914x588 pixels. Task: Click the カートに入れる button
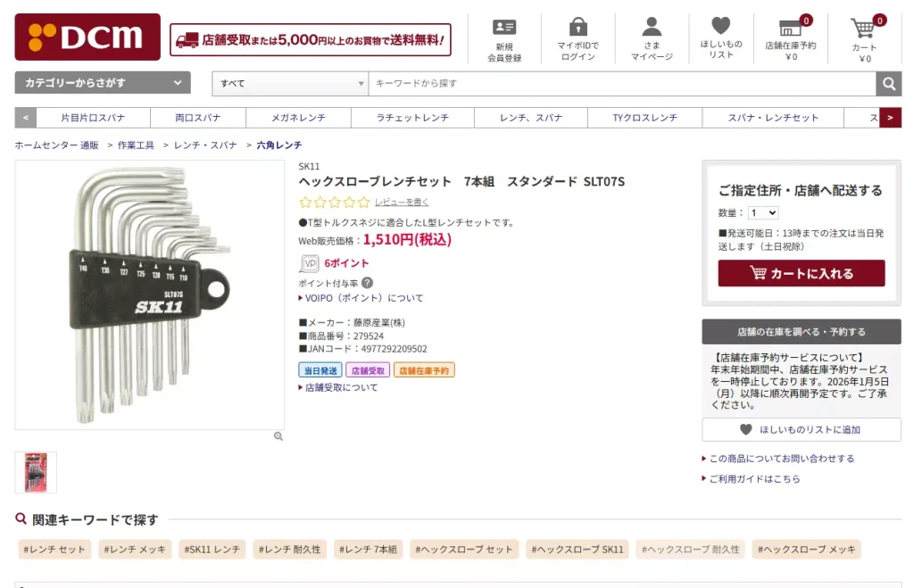(x=801, y=274)
